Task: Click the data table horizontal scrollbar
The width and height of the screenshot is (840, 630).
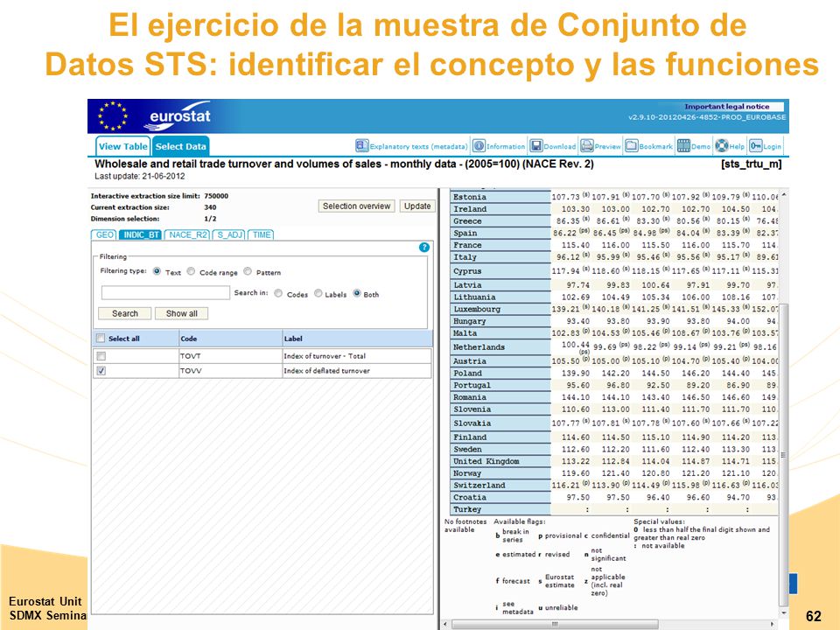Action: click(x=556, y=624)
